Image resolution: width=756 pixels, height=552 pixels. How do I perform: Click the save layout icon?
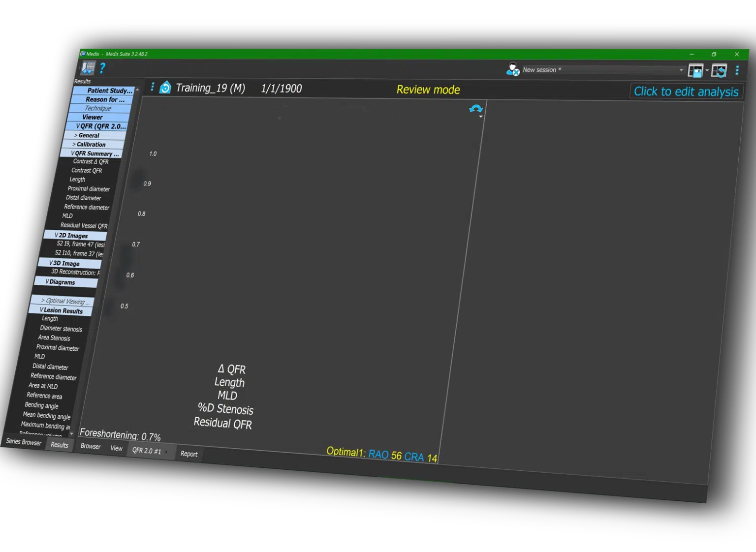point(695,71)
